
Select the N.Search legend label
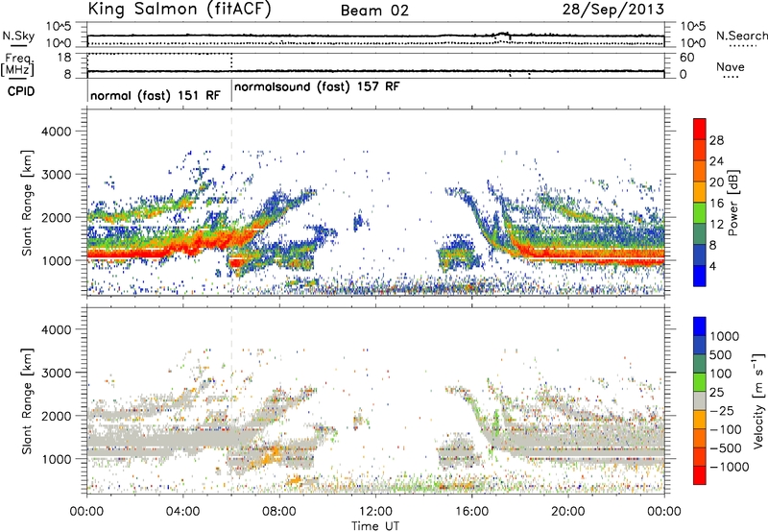pyautogui.click(x=741, y=36)
